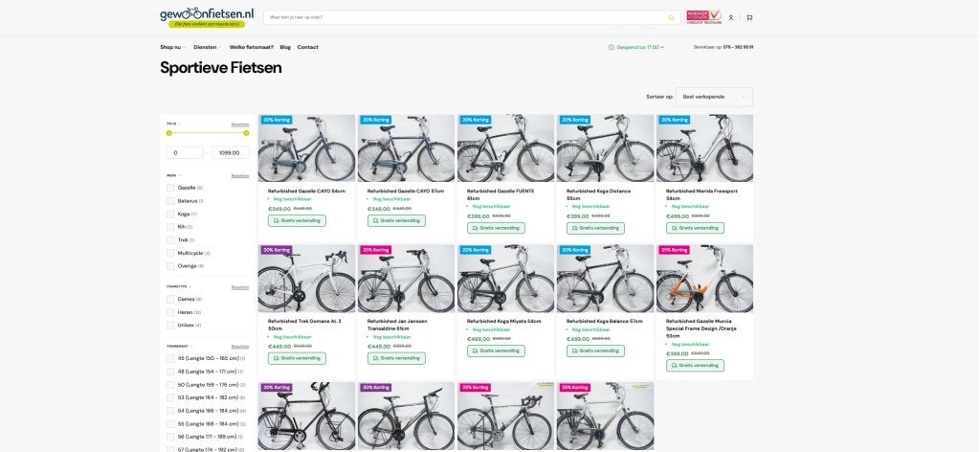Grab the minimum price slider handle
Screen dimensions: 980x452
168,132
